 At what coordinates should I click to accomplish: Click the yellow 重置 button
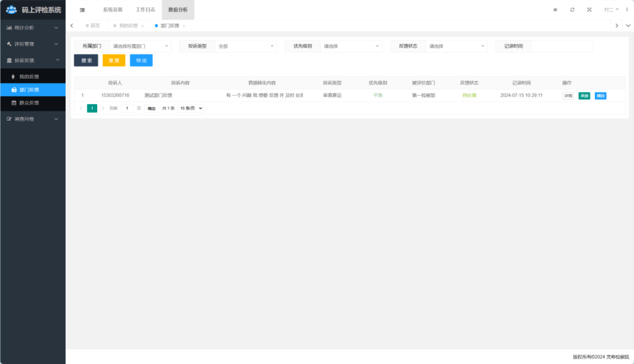click(x=114, y=61)
